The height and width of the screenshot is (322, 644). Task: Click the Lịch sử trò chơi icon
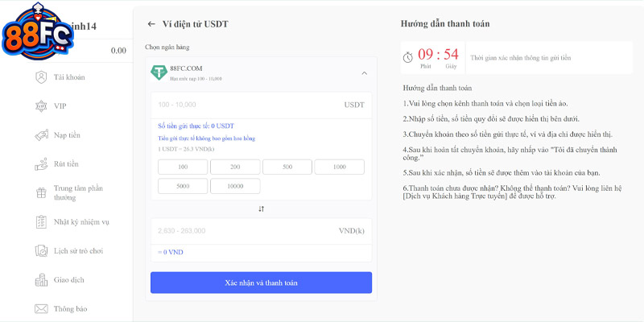coord(41,251)
